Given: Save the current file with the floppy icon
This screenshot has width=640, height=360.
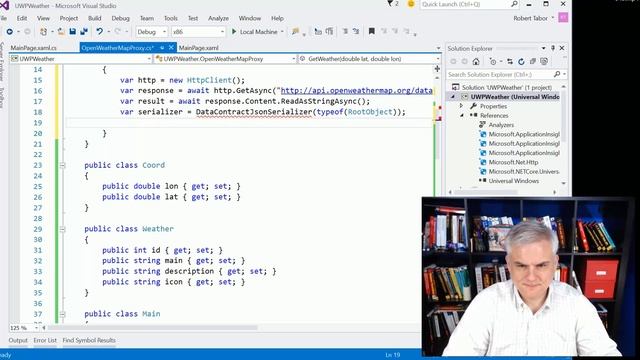Looking at the screenshot, I should click(x=73, y=31).
